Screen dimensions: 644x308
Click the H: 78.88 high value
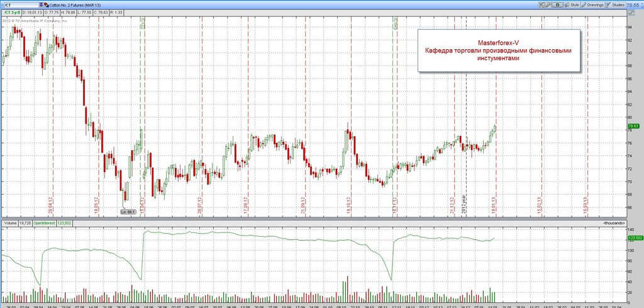coord(68,13)
